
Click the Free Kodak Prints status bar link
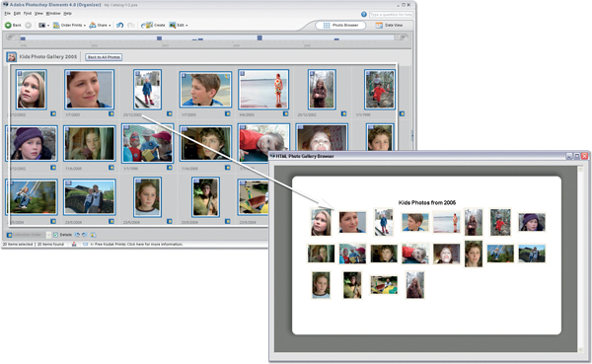click(136, 245)
